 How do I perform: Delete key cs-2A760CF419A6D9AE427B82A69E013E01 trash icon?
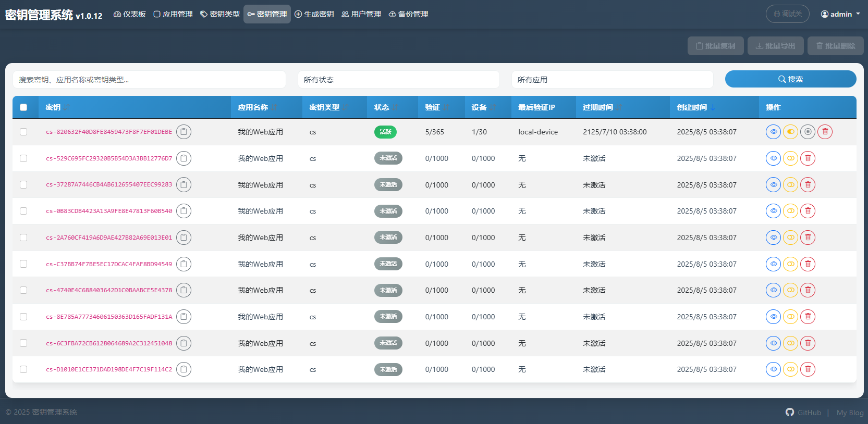click(808, 238)
